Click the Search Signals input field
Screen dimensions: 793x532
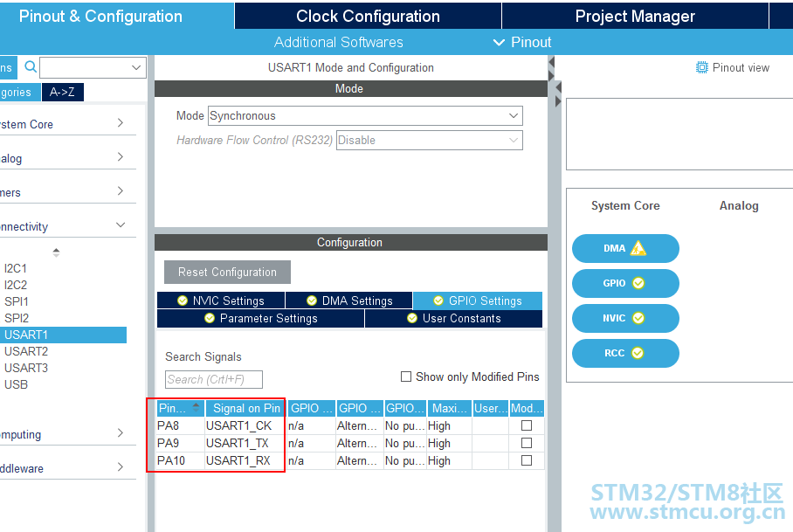click(x=213, y=379)
